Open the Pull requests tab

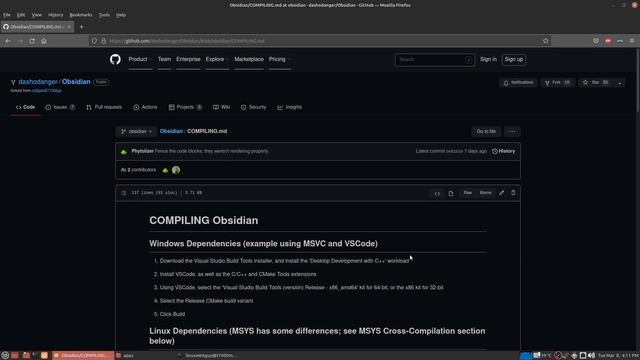104,107
